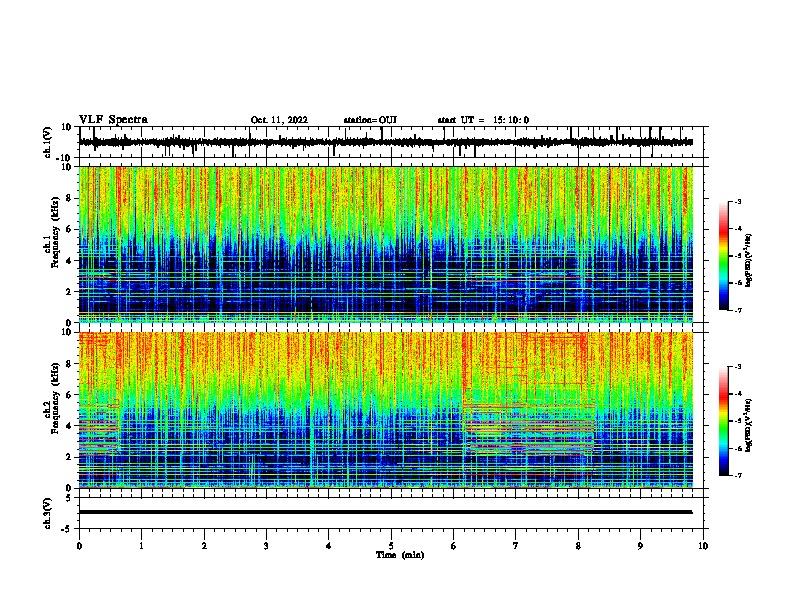Viewport: 792px width, 612px height.
Task: Click the ch.1 colorbar "log(PSD)(V²/Hz)" label
Action: click(748, 261)
